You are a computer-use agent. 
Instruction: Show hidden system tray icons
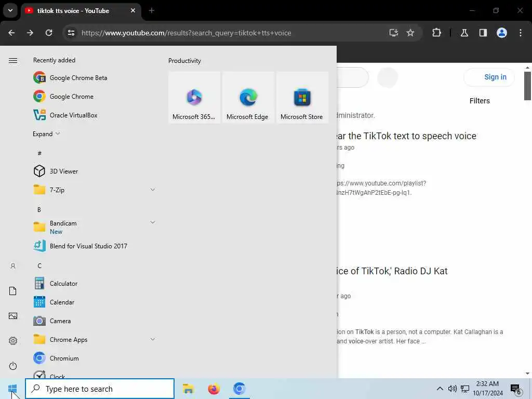click(x=440, y=389)
